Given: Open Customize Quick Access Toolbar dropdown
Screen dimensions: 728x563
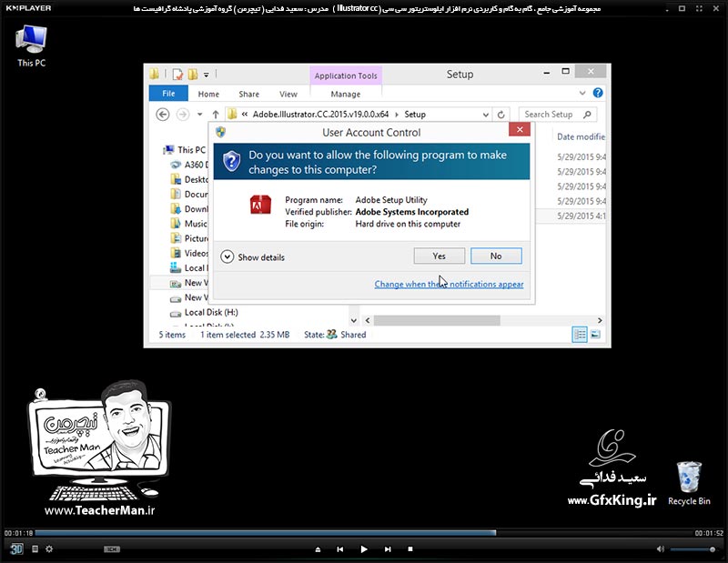Looking at the screenshot, I should (x=207, y=75).
